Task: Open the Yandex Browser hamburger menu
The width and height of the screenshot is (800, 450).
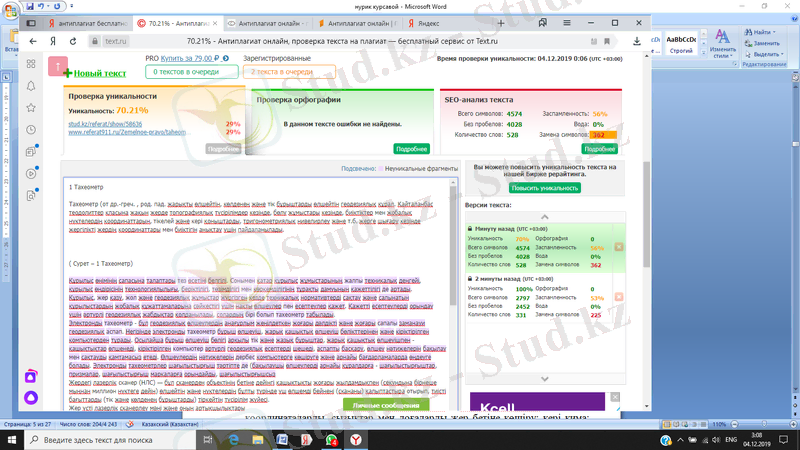Action: (x=567, y=23)
